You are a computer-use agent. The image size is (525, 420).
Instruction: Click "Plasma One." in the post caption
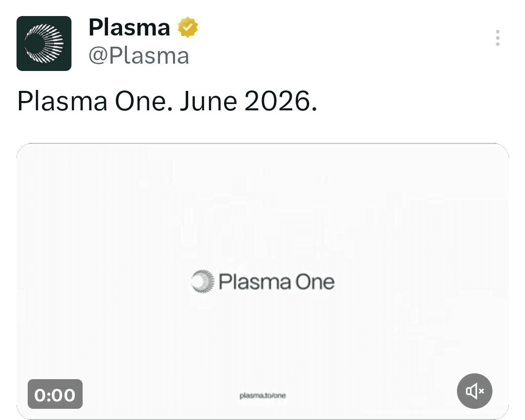95,101
